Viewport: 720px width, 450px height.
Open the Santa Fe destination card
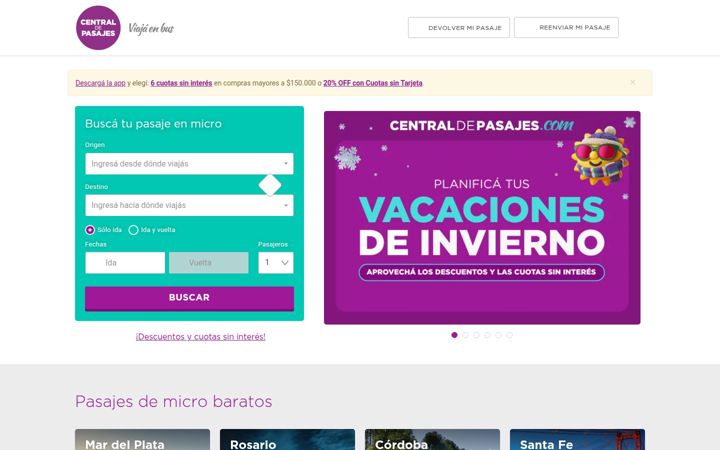point(578,439)
